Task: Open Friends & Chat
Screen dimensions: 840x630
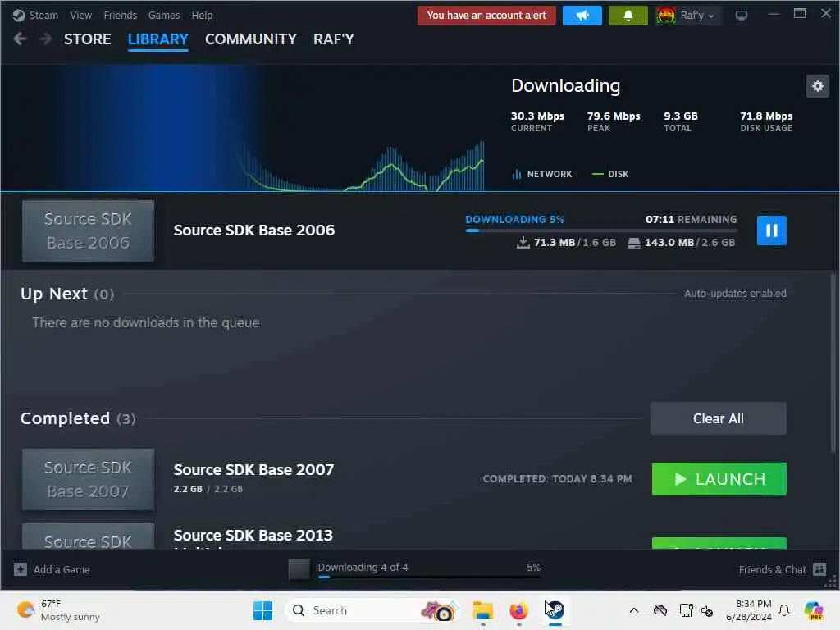Action: [772, 570]
